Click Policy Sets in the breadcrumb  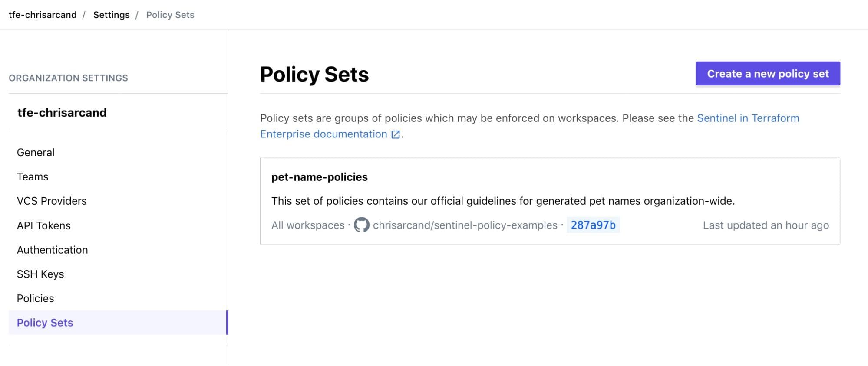[x=170, y=15]
